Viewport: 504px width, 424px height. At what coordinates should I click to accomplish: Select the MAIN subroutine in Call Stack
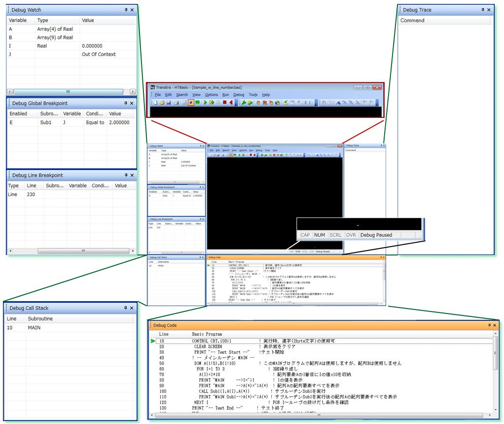[x=34, y=328]
